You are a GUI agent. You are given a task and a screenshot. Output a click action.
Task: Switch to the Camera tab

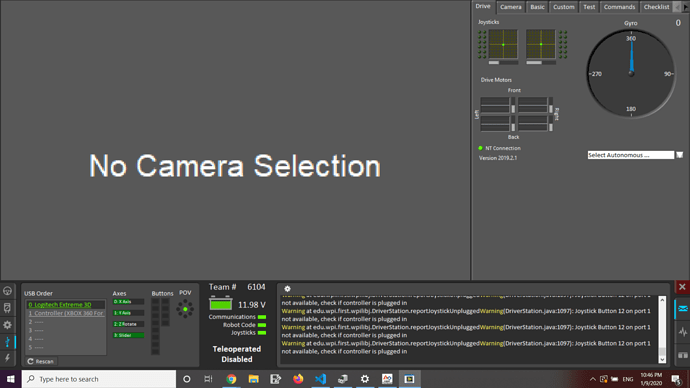[x=510, y=7]
